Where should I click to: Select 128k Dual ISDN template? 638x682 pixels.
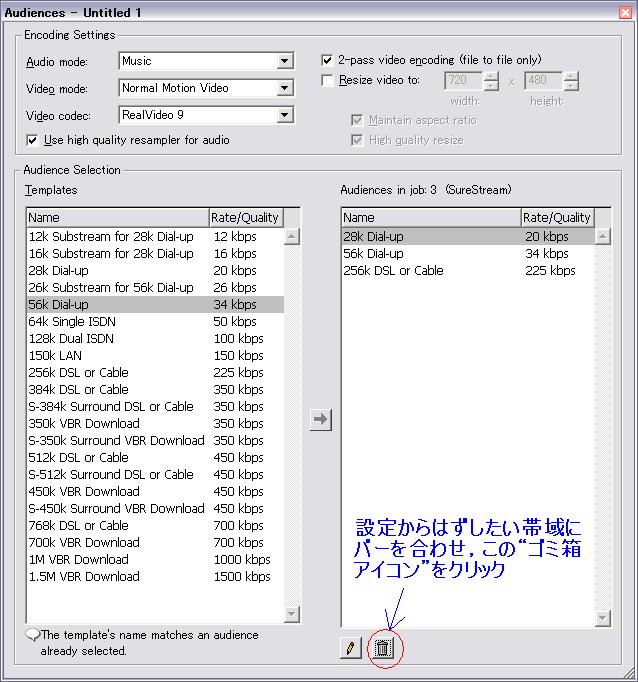pyautogui.click(x=155, y=338)
